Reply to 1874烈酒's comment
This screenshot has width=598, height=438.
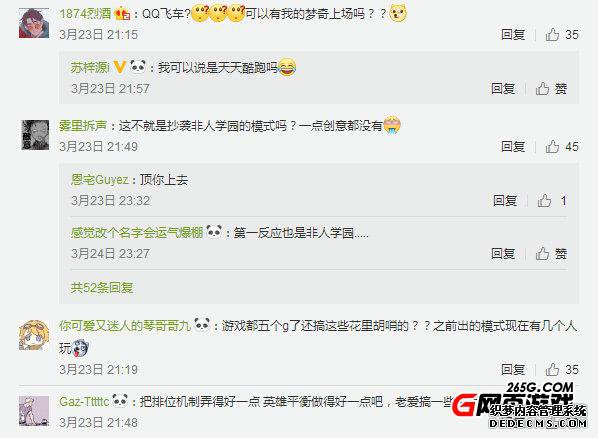click(x=513, y=35)
